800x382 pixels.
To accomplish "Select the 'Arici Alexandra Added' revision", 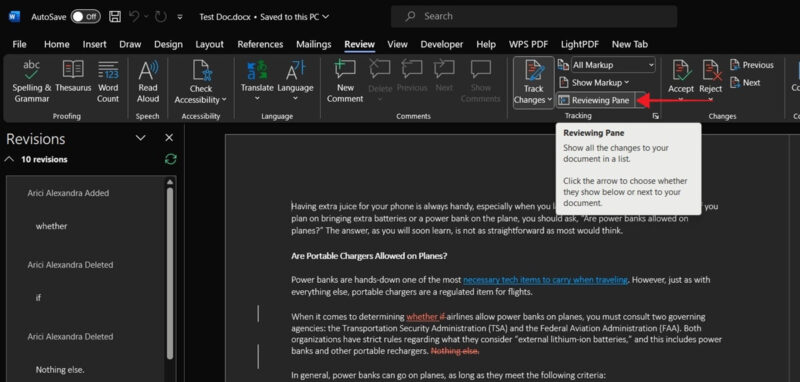I will [x=68, y=193].
